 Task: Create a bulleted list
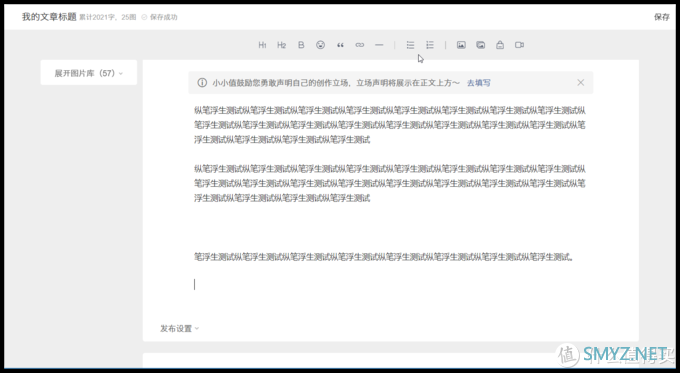tap(410, 45)
